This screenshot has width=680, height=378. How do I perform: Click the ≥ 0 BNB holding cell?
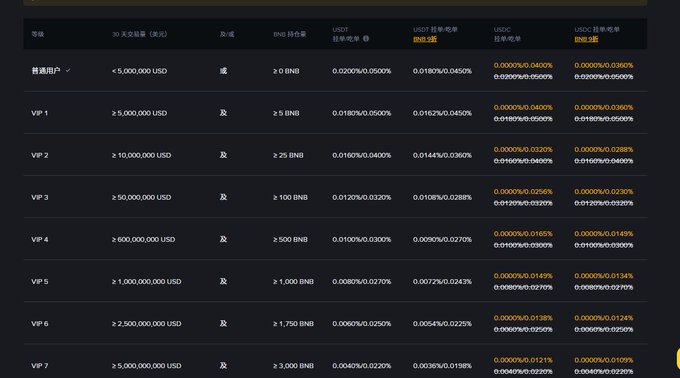tap(286, 71)
